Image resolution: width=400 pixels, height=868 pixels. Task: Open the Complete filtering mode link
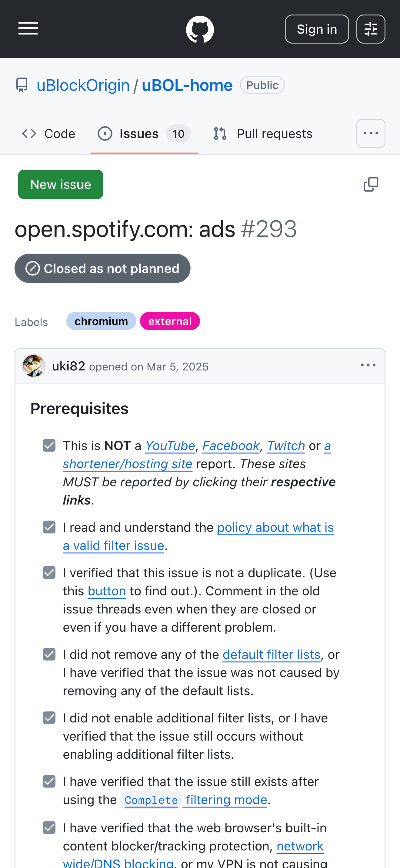(x=196, y=800)
